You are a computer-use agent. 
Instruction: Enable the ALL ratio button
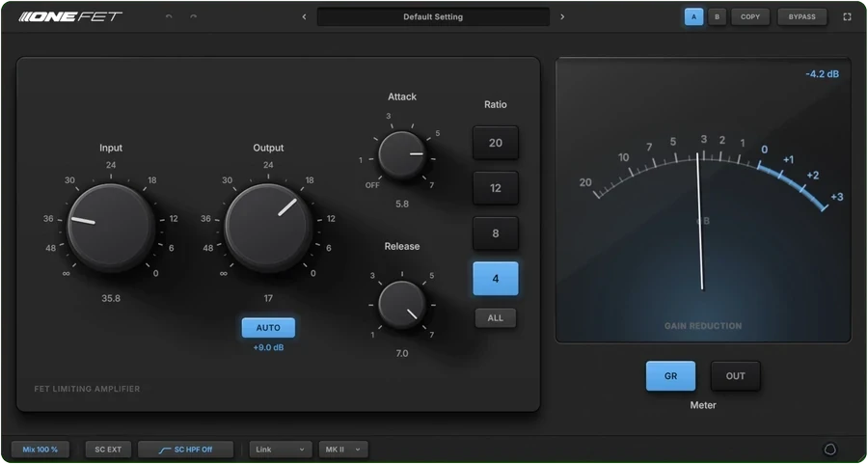pyautogui.click(x=496, y=317)
